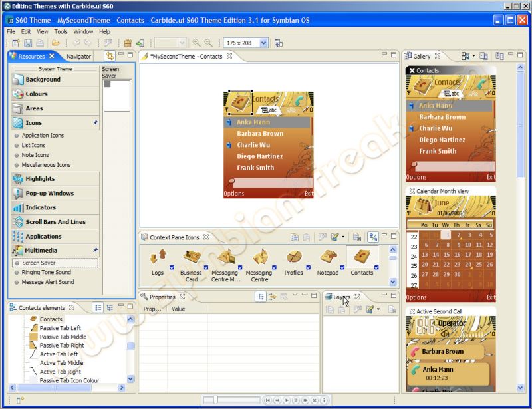This screenshot has height=409, width=532.
Task: Click the edit icon in Layers toolbar
Action: [370, 309]
